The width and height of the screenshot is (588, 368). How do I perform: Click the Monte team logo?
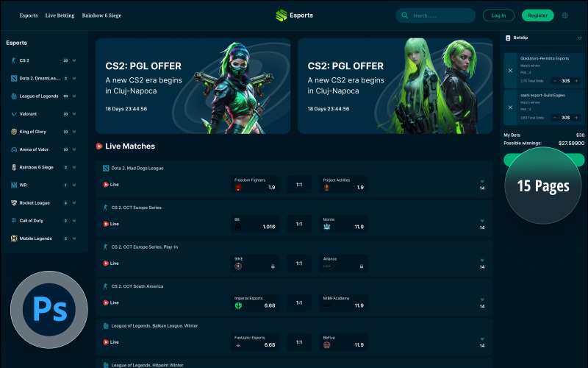point(326,227)
